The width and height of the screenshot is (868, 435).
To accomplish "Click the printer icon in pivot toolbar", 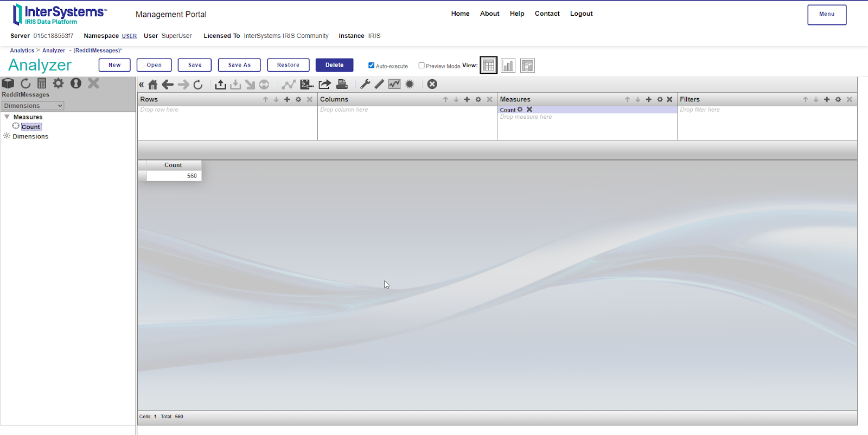I will coord(342,84).
